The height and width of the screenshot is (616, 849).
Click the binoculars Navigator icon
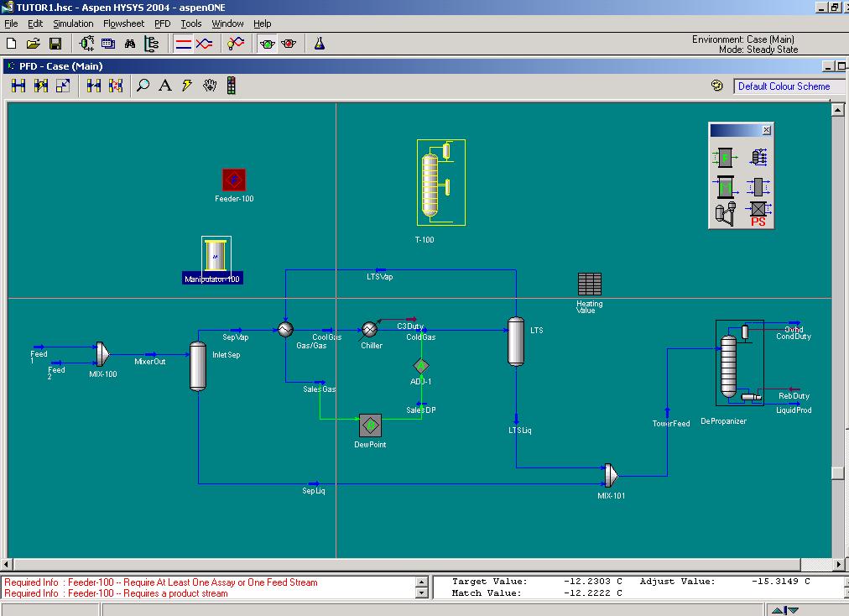pyautogui.click(x=130, y=44)
